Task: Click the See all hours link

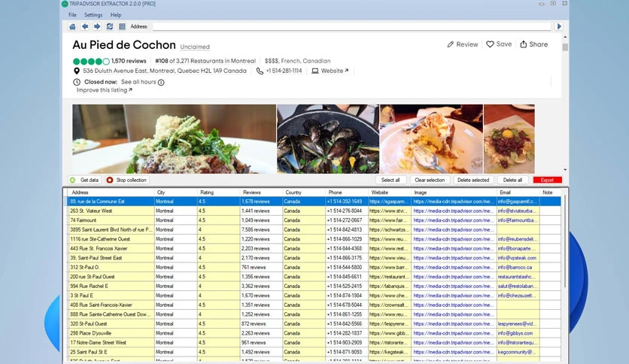Action: click(x=138, y=82)
